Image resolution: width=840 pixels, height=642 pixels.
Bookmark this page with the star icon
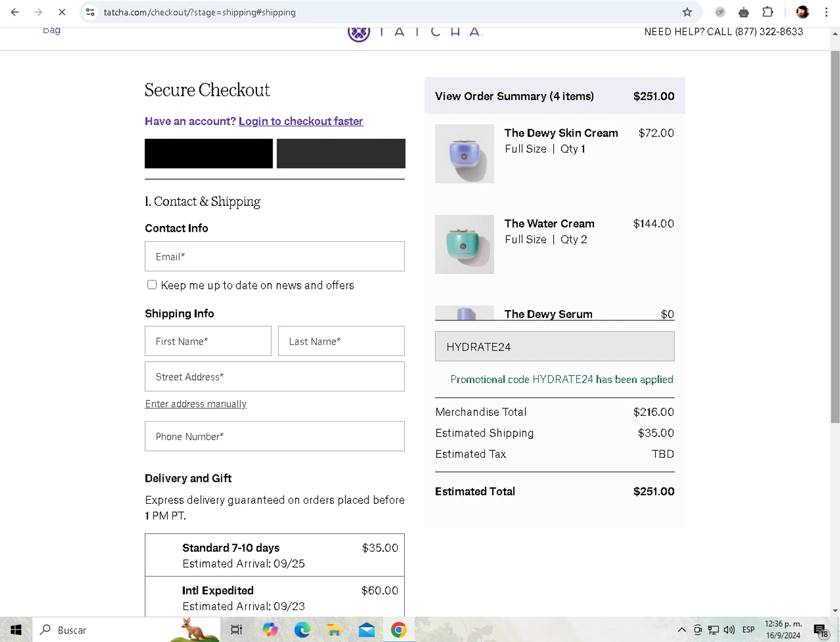point(687,12)
